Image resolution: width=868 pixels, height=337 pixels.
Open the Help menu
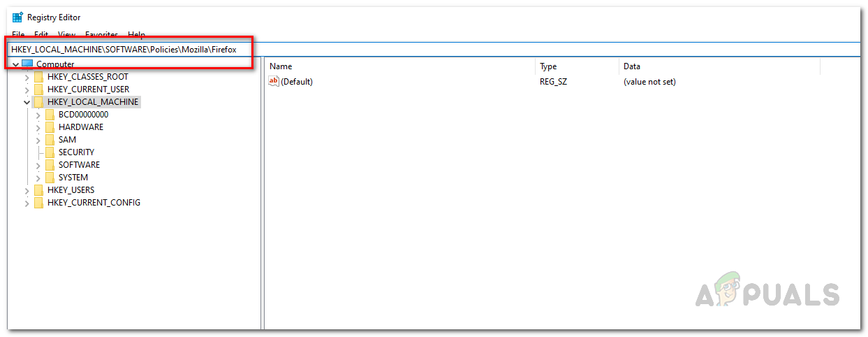click(x=137, y=34)
